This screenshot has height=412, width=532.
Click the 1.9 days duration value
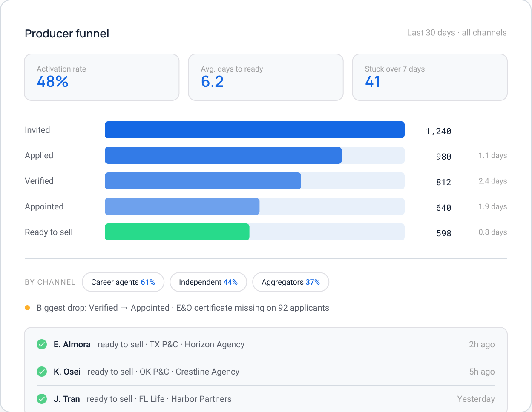click(x=493, y=206)
